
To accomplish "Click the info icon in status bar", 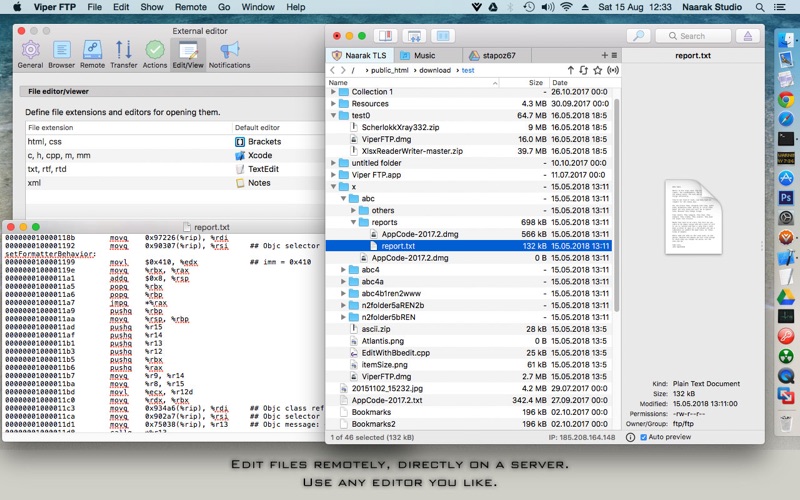I will coord(627,437).
